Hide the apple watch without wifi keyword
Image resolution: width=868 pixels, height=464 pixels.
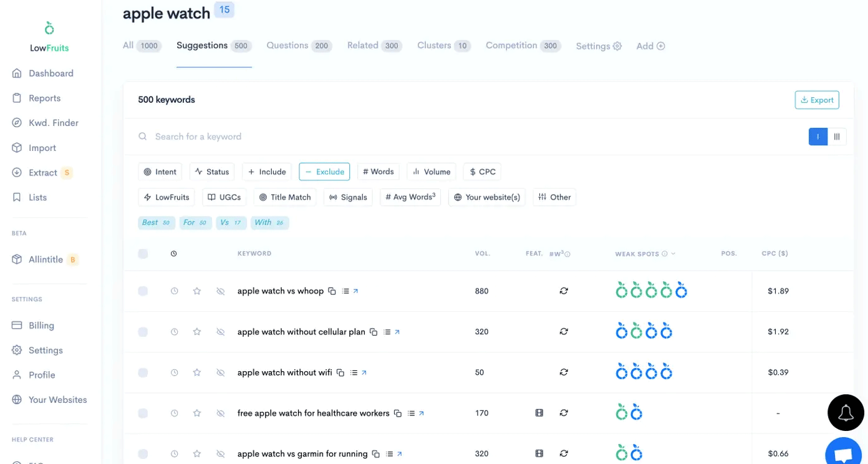click(x=220, y=372)
